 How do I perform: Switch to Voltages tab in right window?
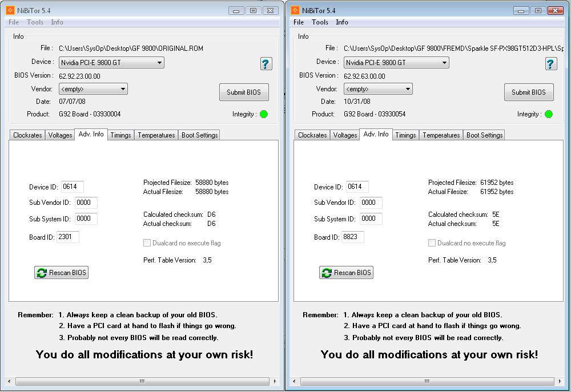click(345, 135)
